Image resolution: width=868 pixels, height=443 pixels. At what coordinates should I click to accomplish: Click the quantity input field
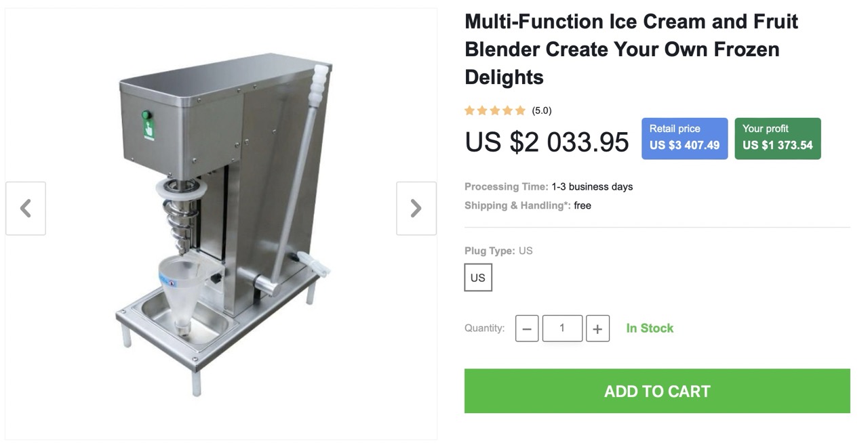(562, 329)
